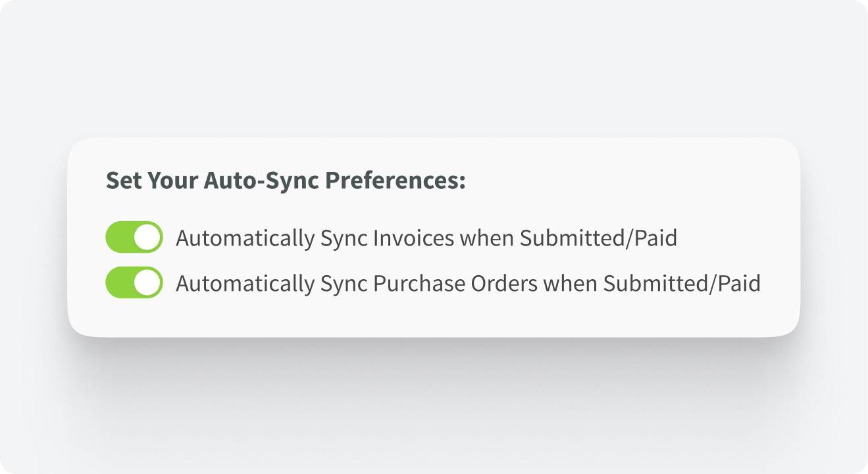Click "Set Your" at the heading start
868x474 pixels.
point(151,180)
